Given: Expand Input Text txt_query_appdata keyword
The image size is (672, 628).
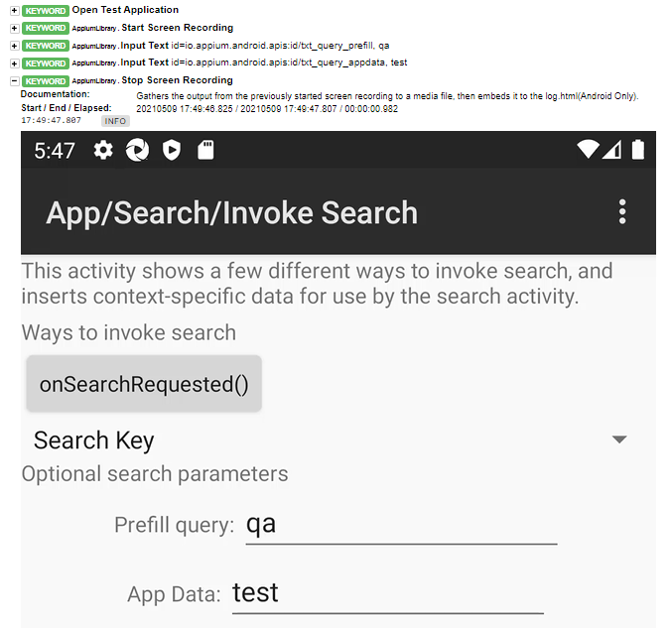Looking at the screenshot, I should click(x=14, y=63).
